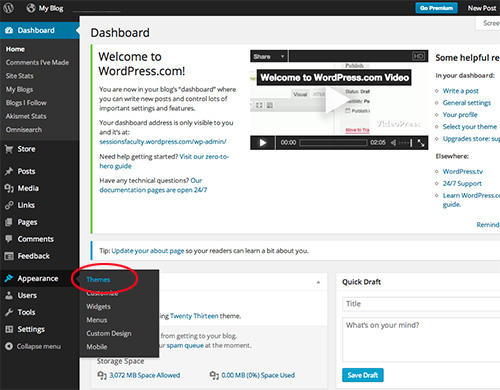This screenshot has width=500, height=390.
Task: Open the Settings section
Action: click(25, 329)
